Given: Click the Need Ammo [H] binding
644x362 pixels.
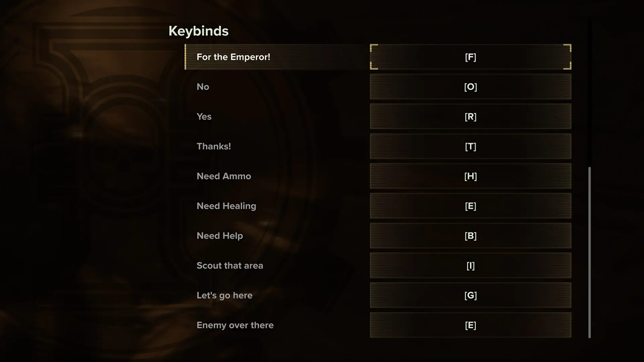Looking at the screenshot, I should pos(470,176).
